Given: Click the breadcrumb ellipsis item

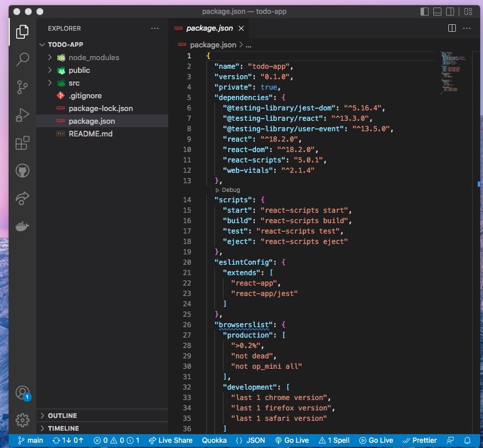Looking at the screenshot, I should (x=248, y=45).
